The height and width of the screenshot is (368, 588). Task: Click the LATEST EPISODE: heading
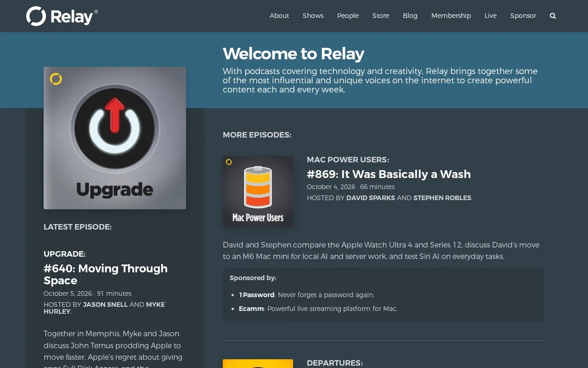pos(78,227)
